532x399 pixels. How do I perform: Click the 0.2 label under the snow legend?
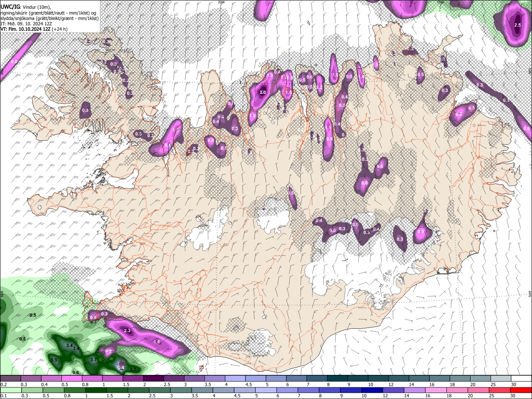tap(4, 384)
